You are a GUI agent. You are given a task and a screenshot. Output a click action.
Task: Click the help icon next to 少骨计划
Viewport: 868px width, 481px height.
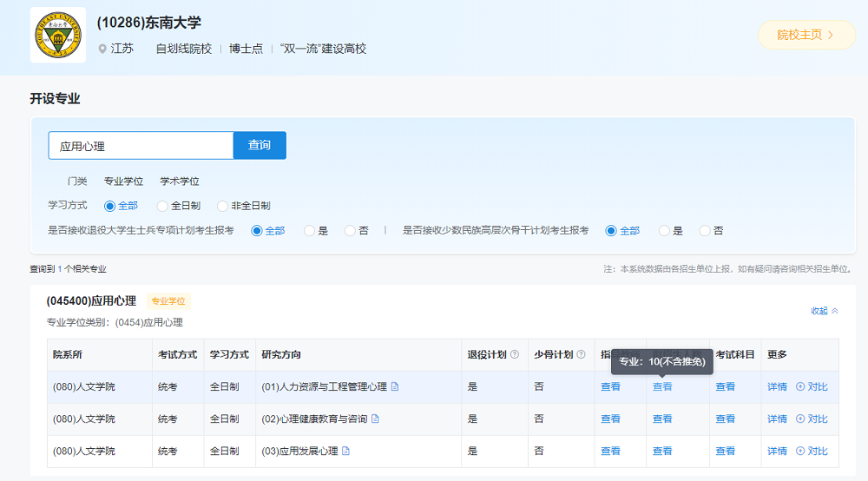[582, 354]
